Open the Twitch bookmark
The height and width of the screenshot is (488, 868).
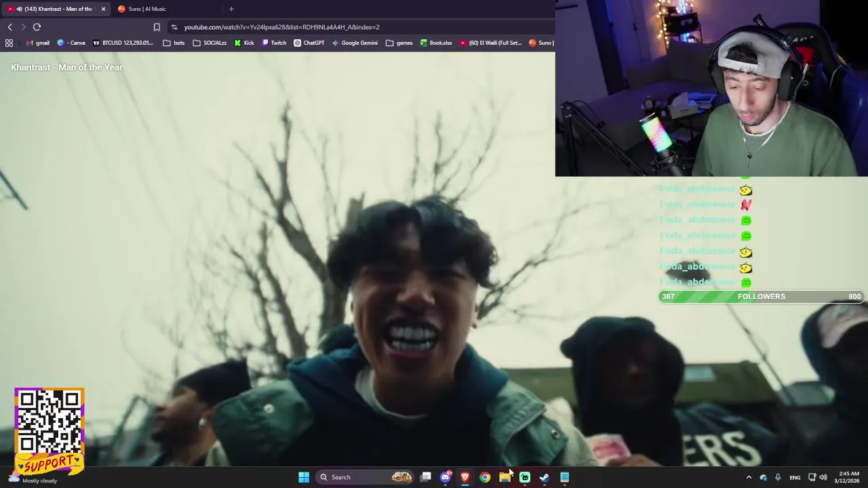click(274, 43)
